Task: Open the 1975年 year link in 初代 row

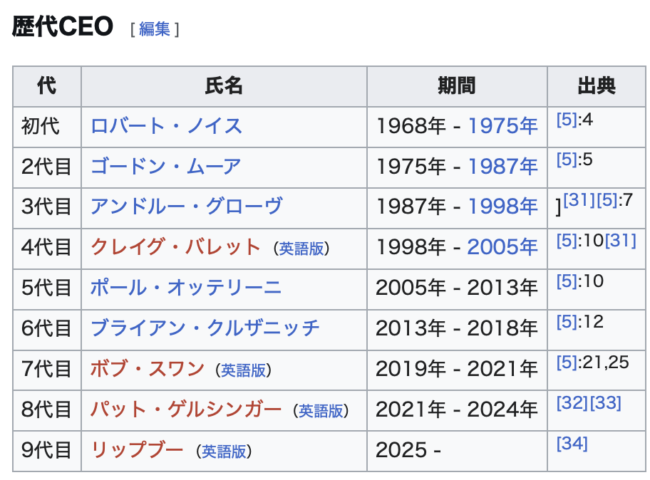Action: (503, 126)
